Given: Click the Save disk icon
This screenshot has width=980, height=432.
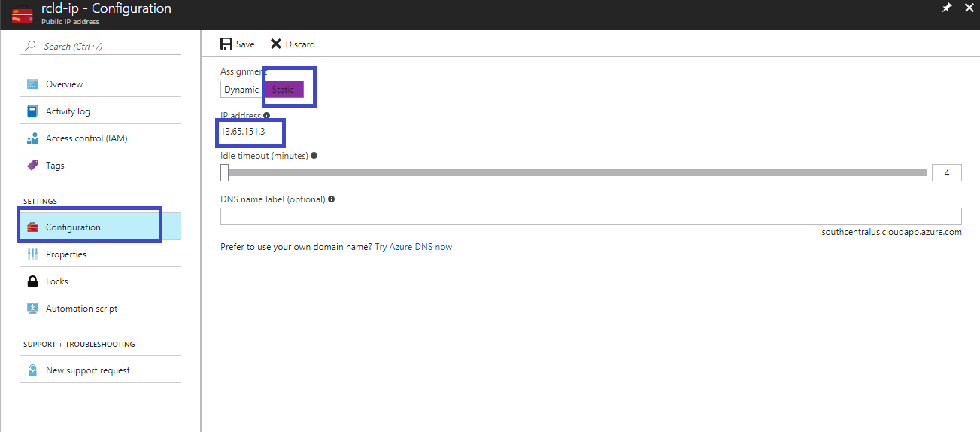Looking at the screenshot, I should [x=226, y=44].
